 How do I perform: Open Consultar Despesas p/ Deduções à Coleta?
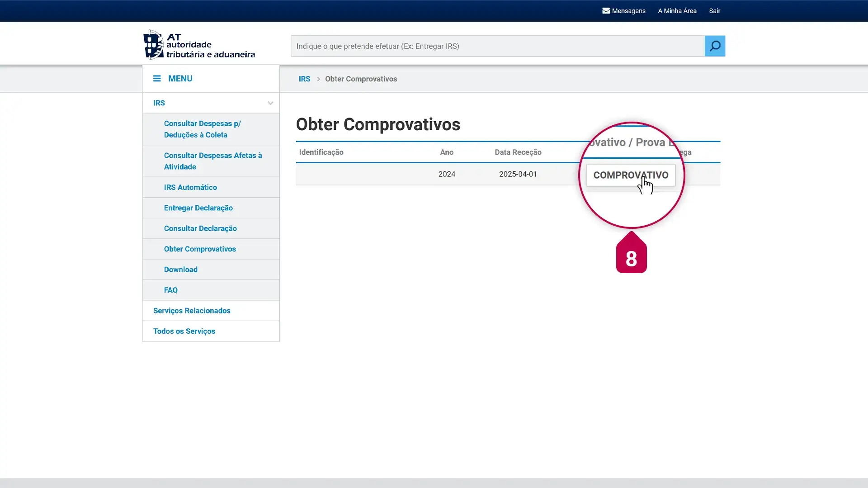pyautogui.click(x=202, y=129)
